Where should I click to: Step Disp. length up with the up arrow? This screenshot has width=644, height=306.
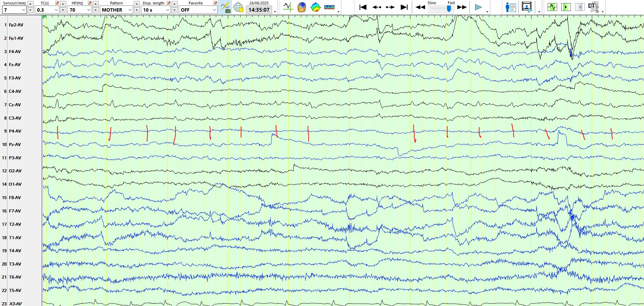[174, 4]
